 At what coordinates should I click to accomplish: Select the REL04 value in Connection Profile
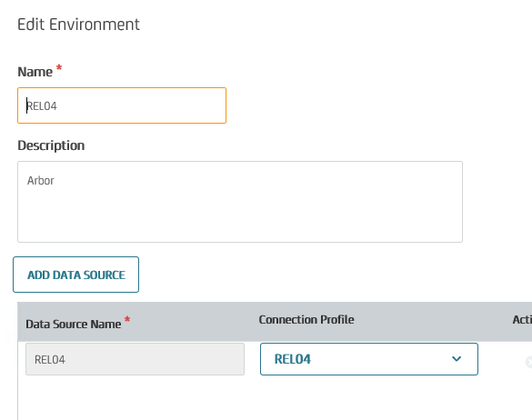click(293, 359)
